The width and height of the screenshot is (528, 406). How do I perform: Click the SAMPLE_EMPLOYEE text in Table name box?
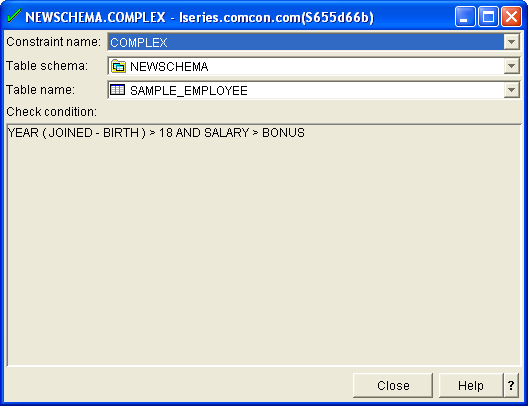point(189,91)
